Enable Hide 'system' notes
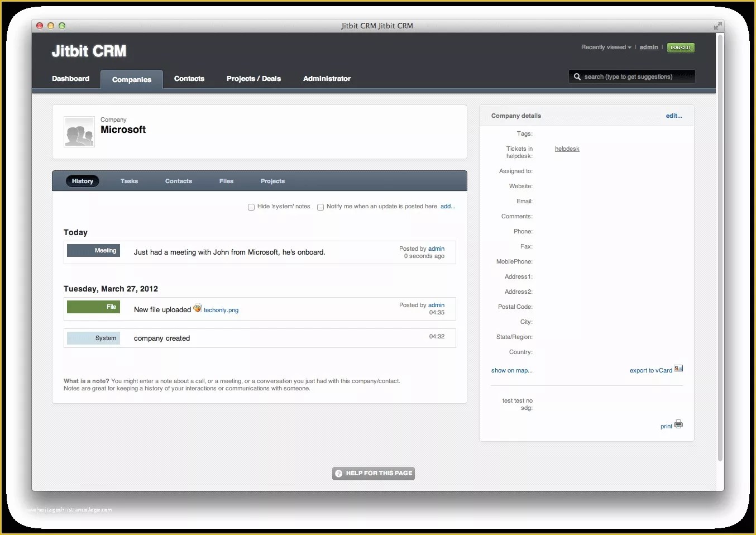 tap(251, 207)
